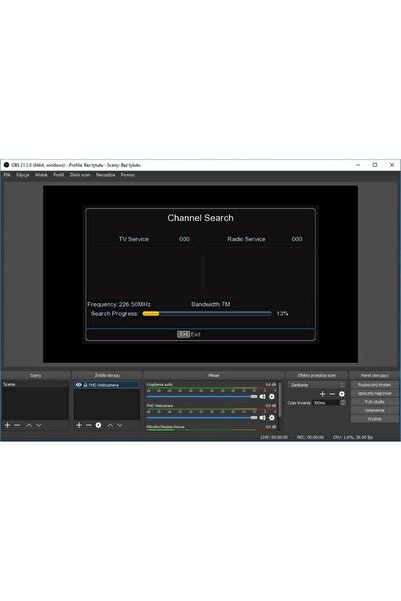Click the desktop audio volume slider

[x=202, y=396]
